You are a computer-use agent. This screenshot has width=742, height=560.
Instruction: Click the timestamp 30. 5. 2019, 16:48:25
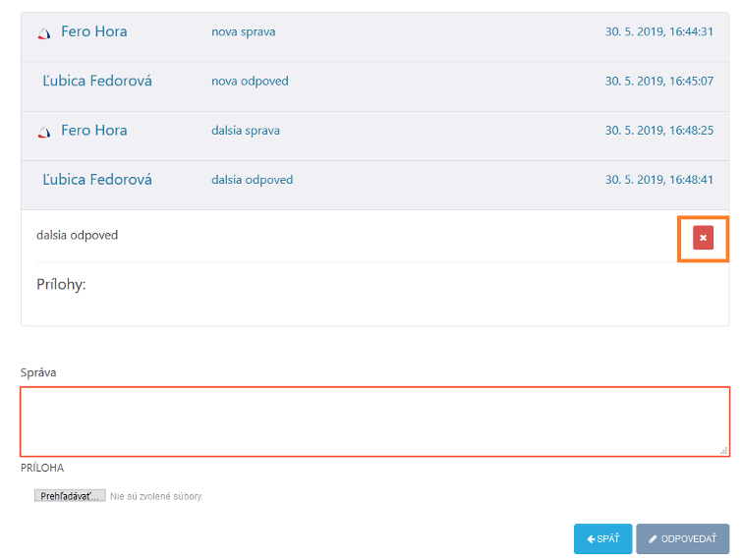tap(658, 130)
